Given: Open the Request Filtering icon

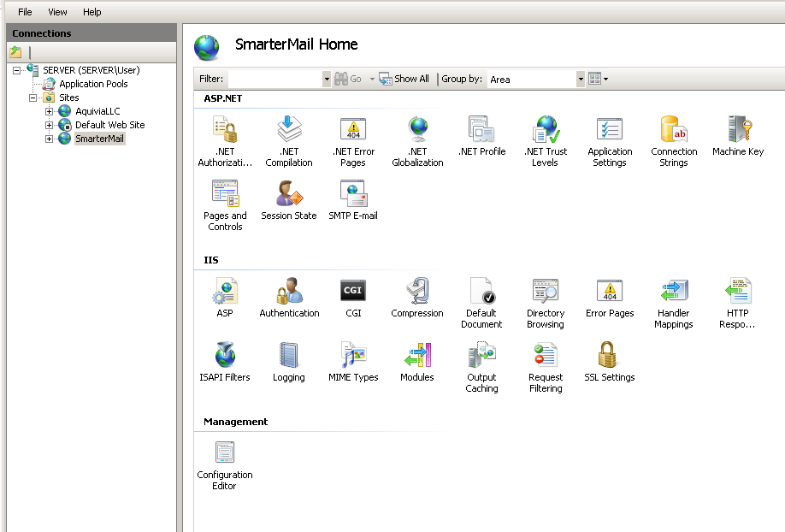Looking at the screenshot, I should [x=546, y=356].
